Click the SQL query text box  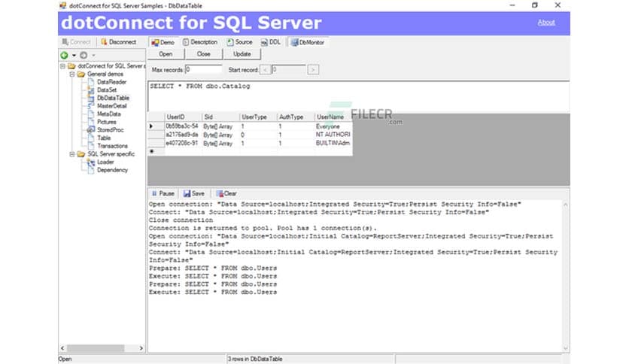point(359,96)
